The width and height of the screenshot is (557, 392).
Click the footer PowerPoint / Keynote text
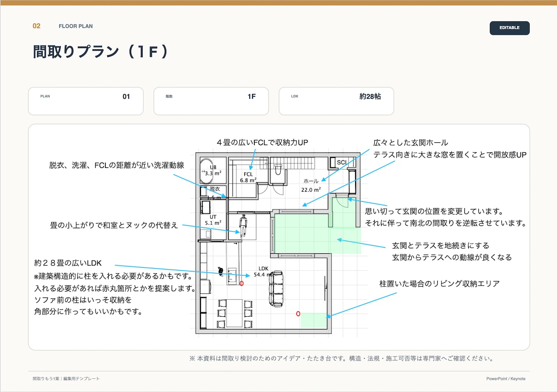pos(506,379)
